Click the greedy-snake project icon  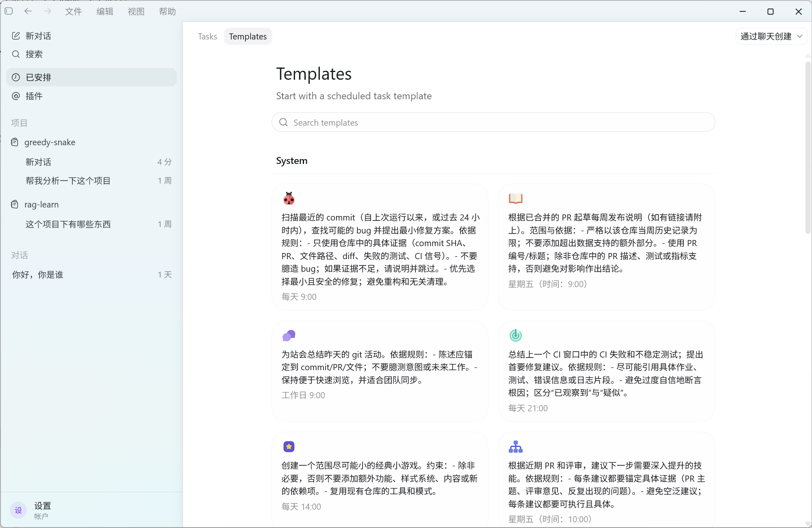click(x=15, y=142)
